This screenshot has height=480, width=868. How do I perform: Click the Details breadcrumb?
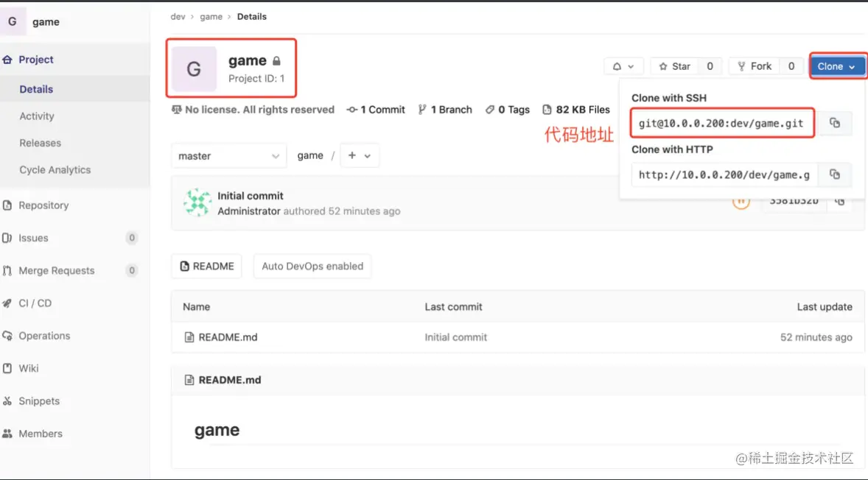tap(252, 17)
